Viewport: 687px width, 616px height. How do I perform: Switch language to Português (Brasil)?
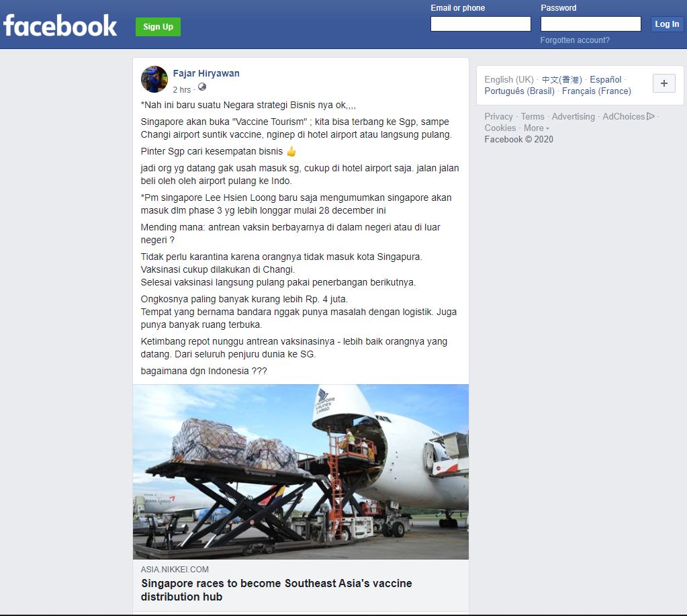click(519, 91)
